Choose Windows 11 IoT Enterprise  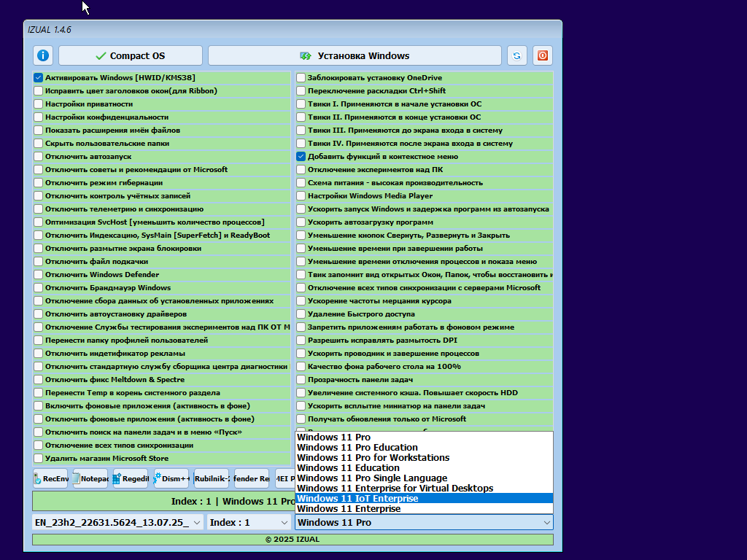(424, 499)
